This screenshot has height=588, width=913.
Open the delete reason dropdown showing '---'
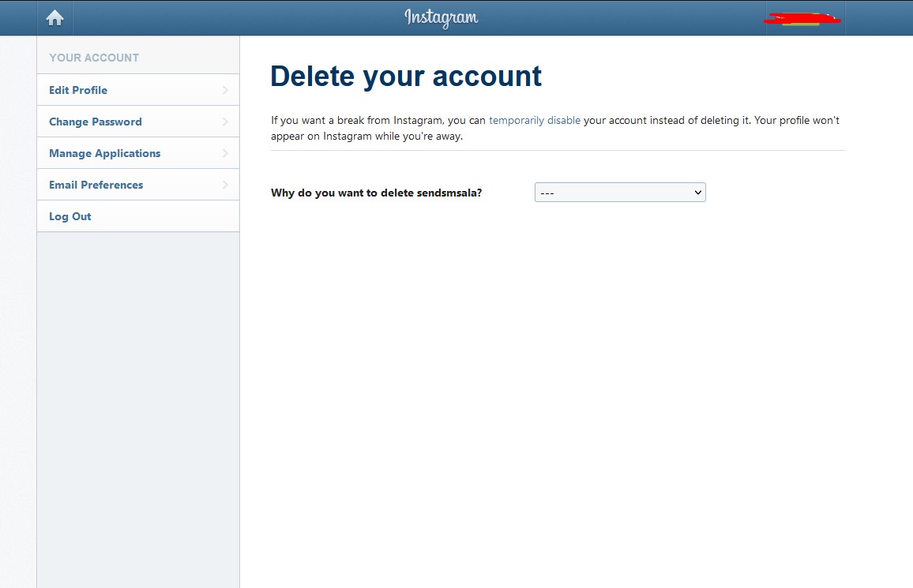pyautogui.click(x=612, y=193)
